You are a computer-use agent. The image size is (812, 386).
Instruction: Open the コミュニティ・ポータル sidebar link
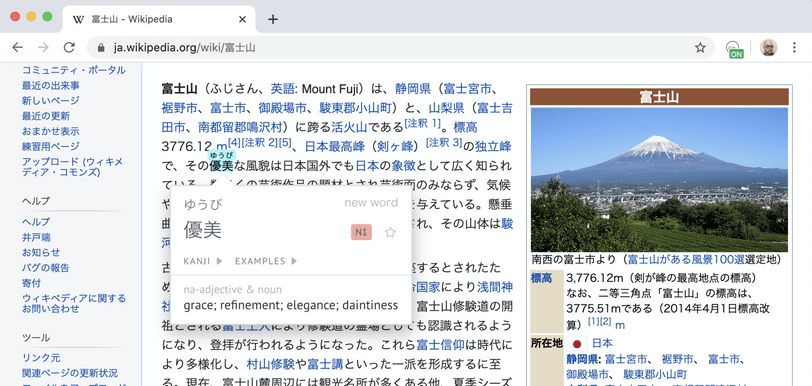point(74,70)
